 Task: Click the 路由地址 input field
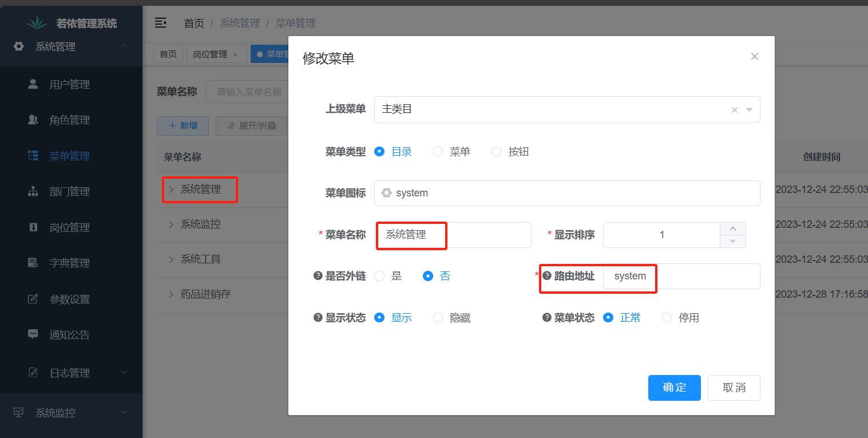tap(681, 276)
